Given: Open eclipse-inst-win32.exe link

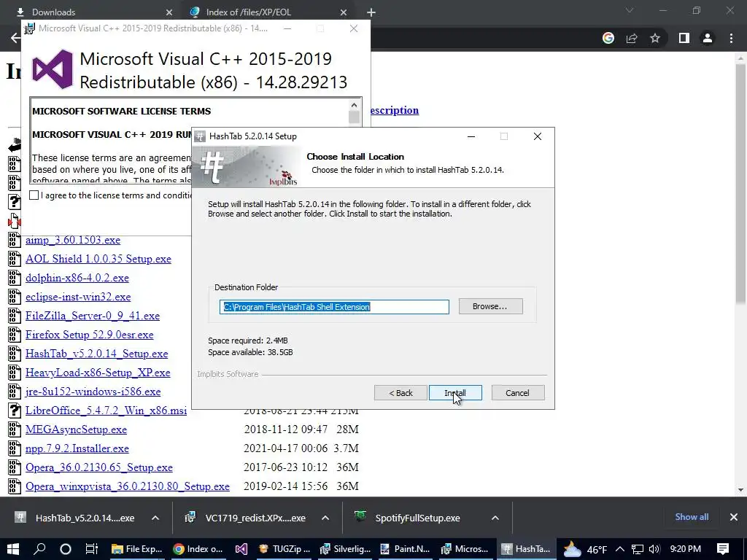Looking at the screenshot, I should [x=78, y=297].
